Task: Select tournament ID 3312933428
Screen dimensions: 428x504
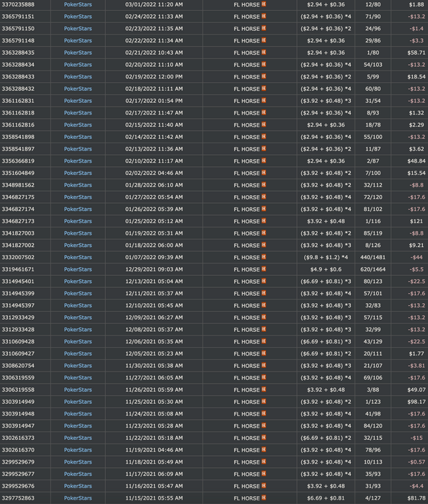Action: click(18, 330)
